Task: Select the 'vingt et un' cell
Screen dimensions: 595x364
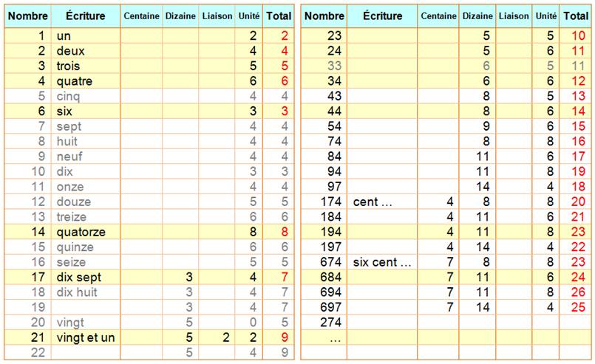Action: pos(86,337)
